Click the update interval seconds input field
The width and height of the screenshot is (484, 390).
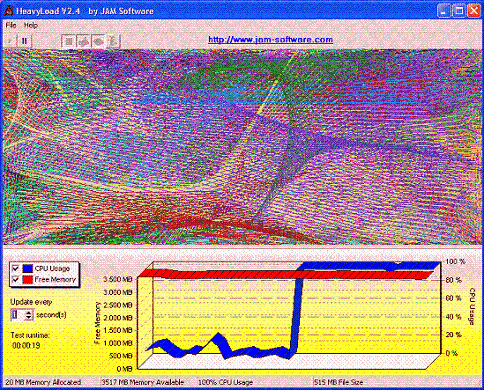(x=18, y=315)
